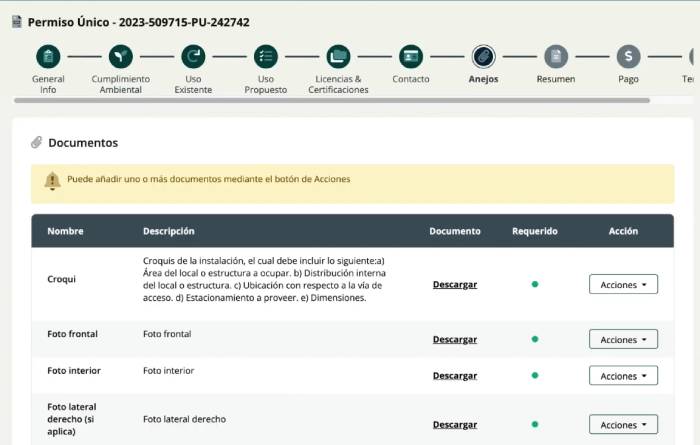Screen dimensions: 700x445
Task: Click the Requerido column header
Action: [x=535, y=231]
